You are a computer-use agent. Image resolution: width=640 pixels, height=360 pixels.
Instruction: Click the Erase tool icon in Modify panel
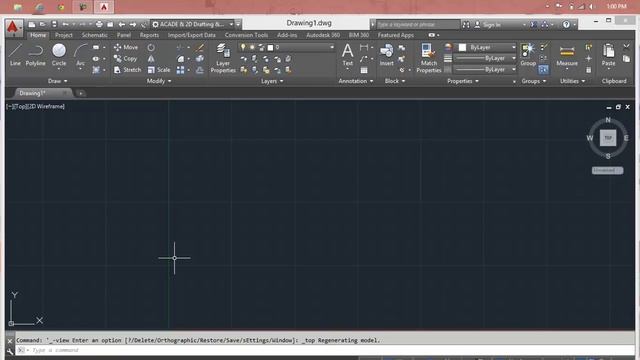200,47
